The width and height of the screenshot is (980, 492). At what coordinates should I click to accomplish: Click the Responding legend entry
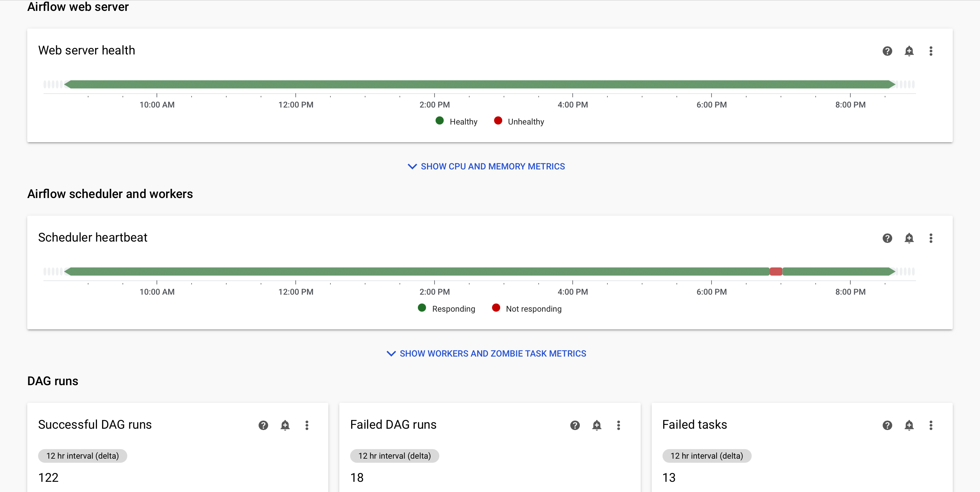[x=446, y=309]
